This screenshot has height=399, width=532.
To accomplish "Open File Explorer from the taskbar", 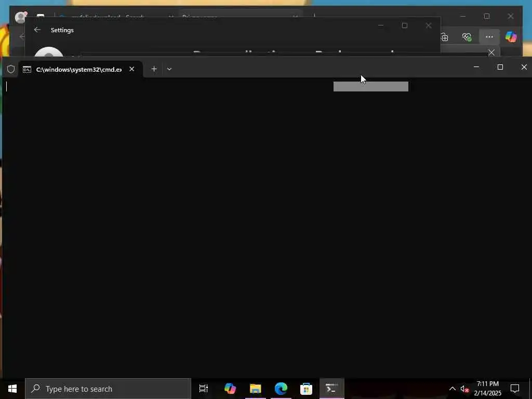I will click(x=256, y=389).
